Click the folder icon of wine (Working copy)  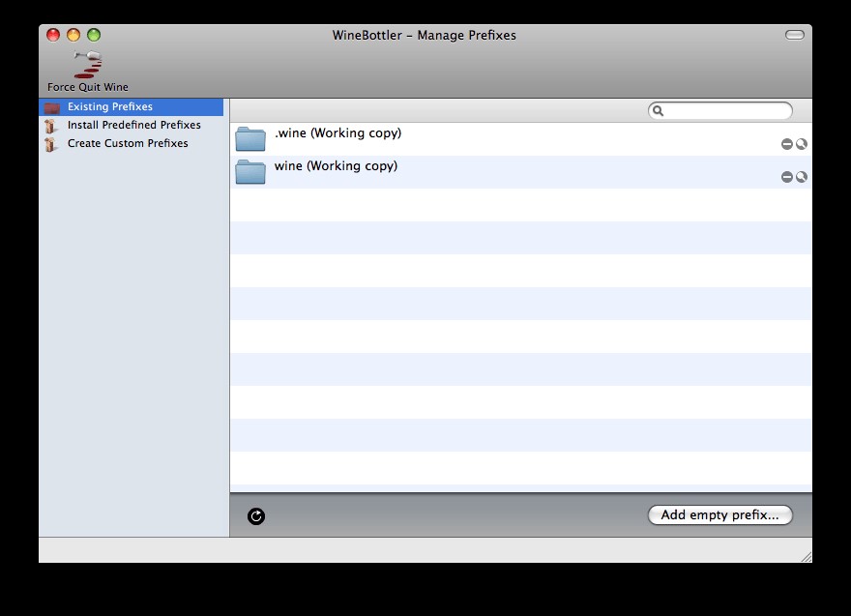pyautogui.click(x=250, y=172)
